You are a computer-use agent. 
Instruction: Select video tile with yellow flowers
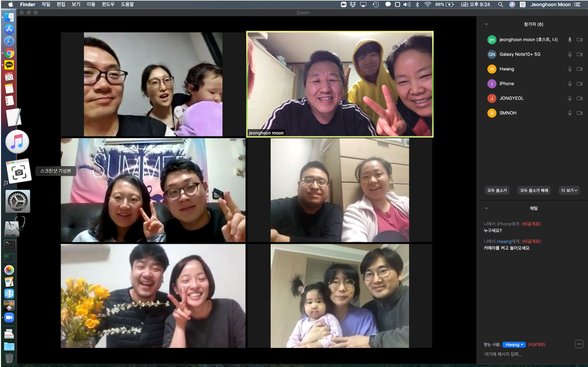153,296
